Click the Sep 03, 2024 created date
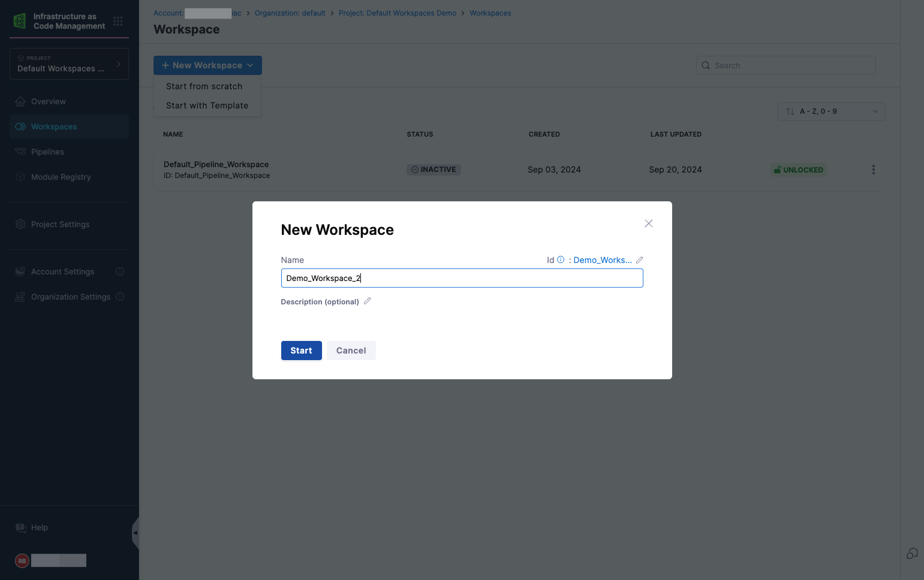The width and height of the screenshot is (924, 580). 554,170
